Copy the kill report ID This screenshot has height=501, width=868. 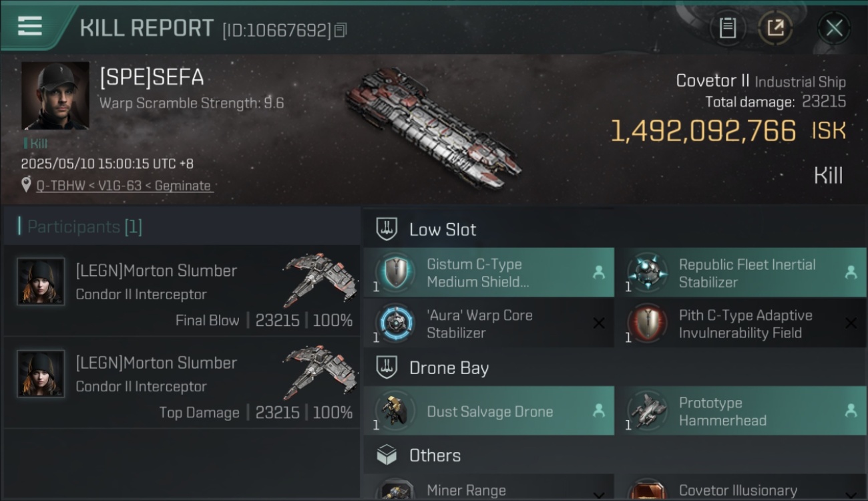[x=341, y=30]
